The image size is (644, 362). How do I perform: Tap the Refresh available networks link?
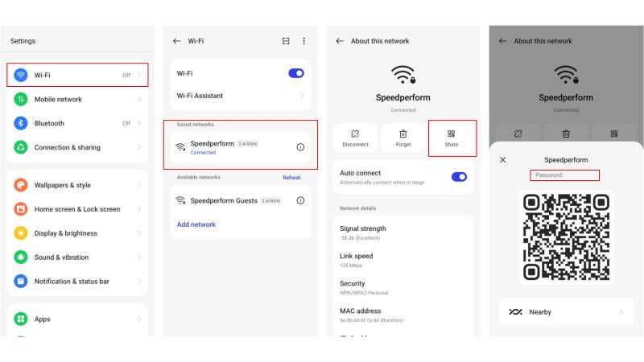click(x=291, y=178)
